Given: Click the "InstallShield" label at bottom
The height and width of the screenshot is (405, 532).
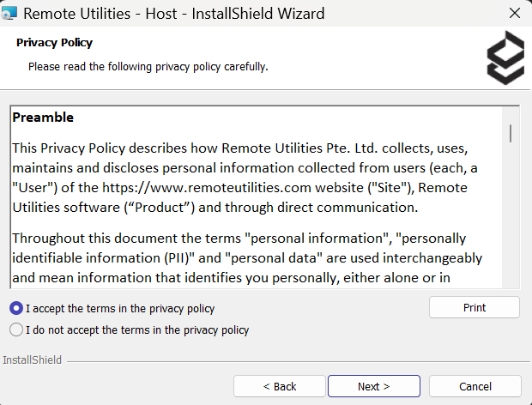Looking at the screenshot, I should click(x=33, y=360).
